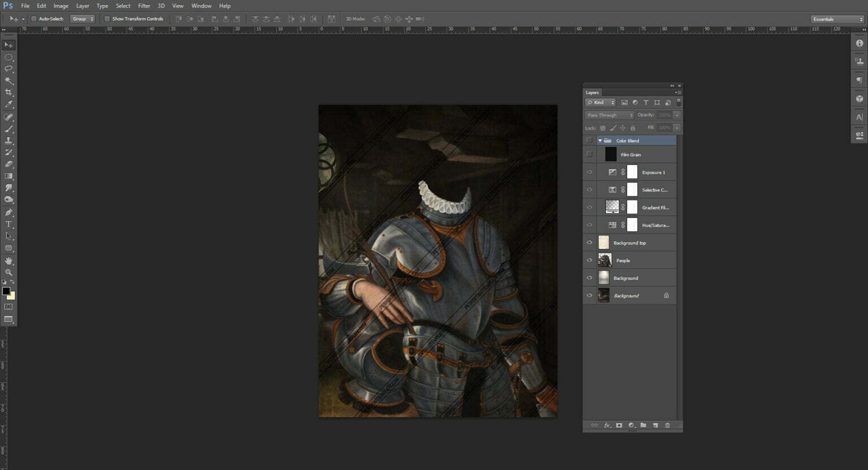This screenshot has width=868, height=470.
Task: Click the foreground color swatch
Action: [7, 291]
